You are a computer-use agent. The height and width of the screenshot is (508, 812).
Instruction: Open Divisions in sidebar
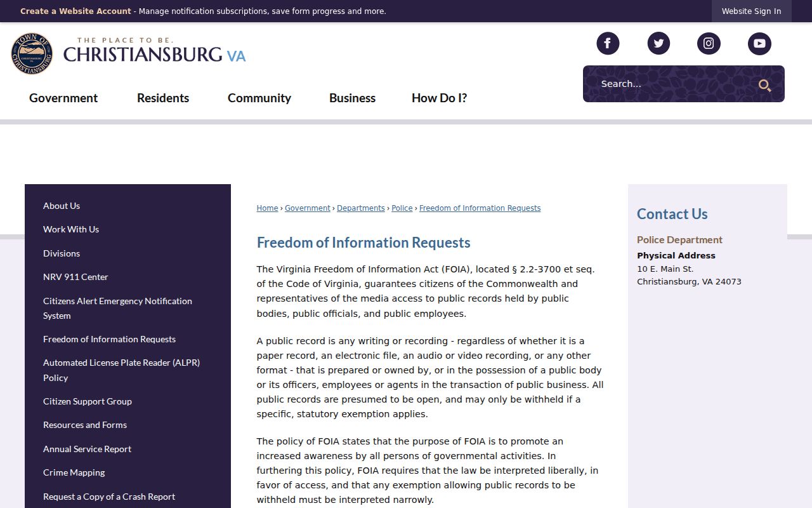click(x=62, y=253)
